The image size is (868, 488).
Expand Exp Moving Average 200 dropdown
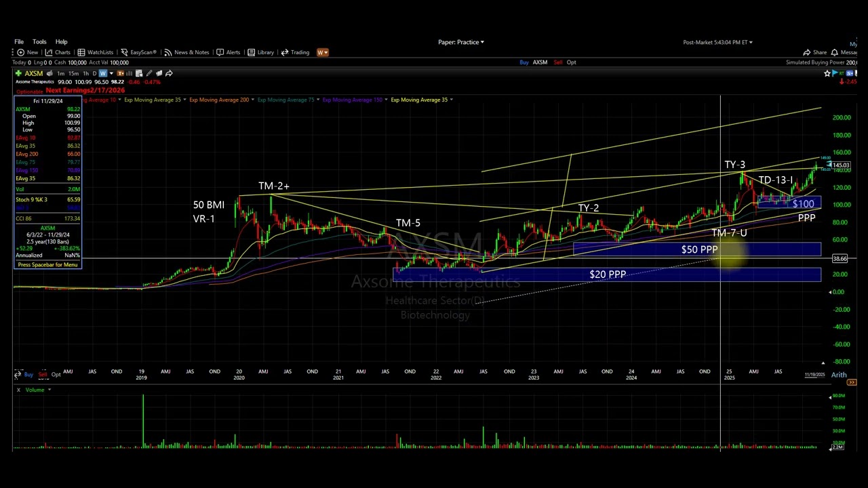click(x=253, y=100)
